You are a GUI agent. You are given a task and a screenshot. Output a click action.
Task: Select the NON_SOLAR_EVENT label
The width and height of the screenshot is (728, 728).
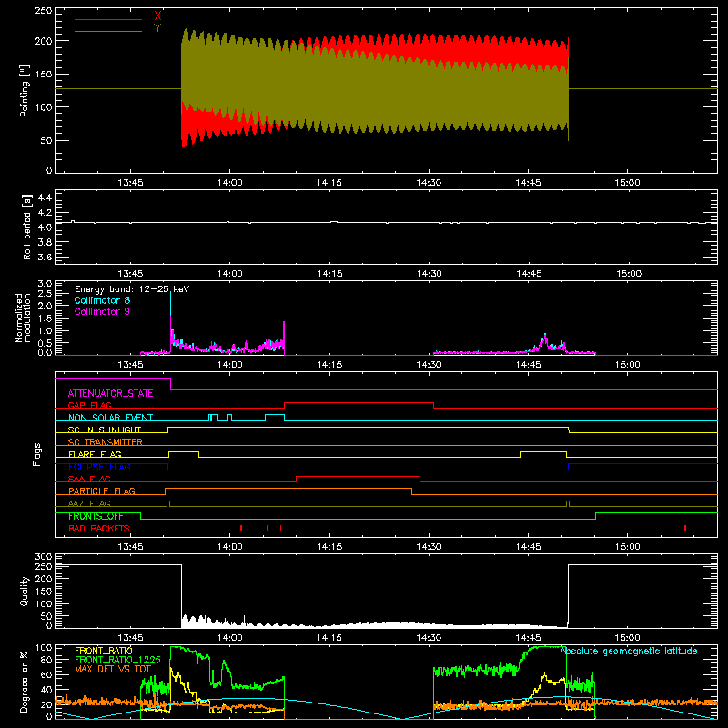coord(110,418)
